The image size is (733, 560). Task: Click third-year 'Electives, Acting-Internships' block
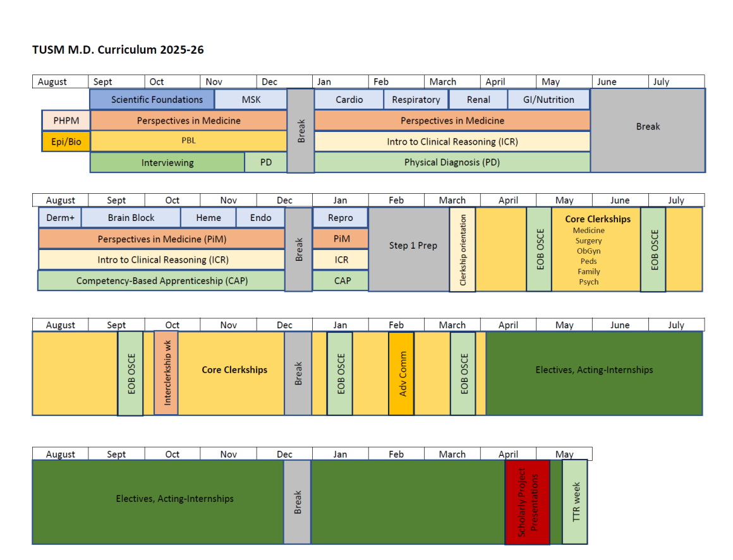pos(594,373)
